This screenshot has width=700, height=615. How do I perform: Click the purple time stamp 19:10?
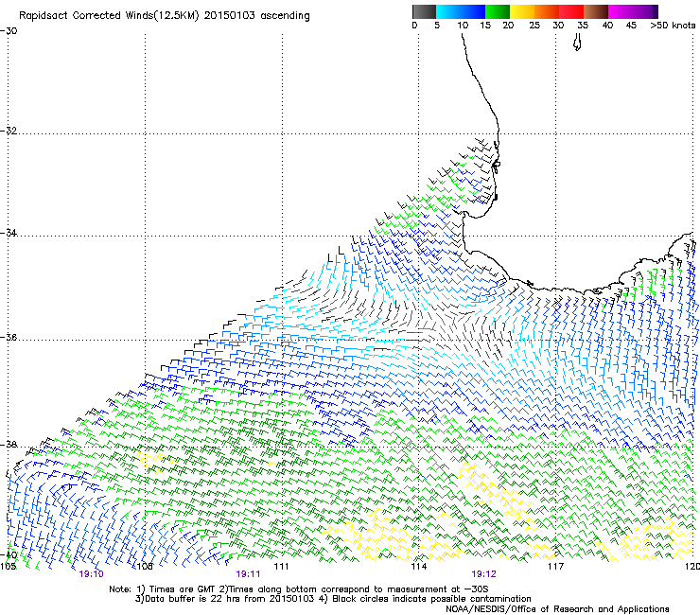[x=91, y=574]
